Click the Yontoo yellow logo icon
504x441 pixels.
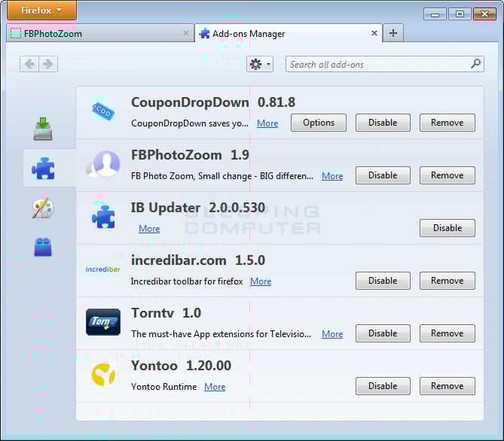[x=103, y=375]
